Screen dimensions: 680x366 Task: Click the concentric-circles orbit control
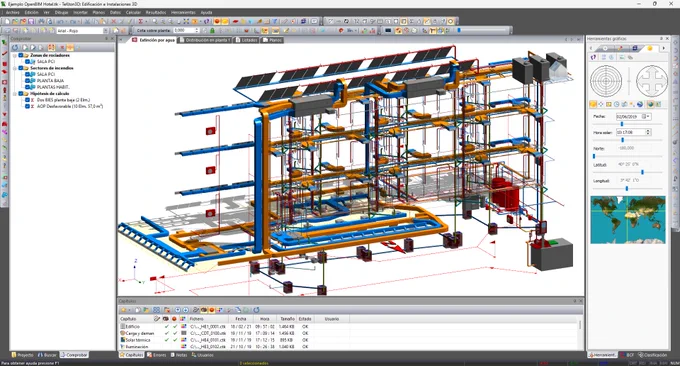[x=606, y=81]
